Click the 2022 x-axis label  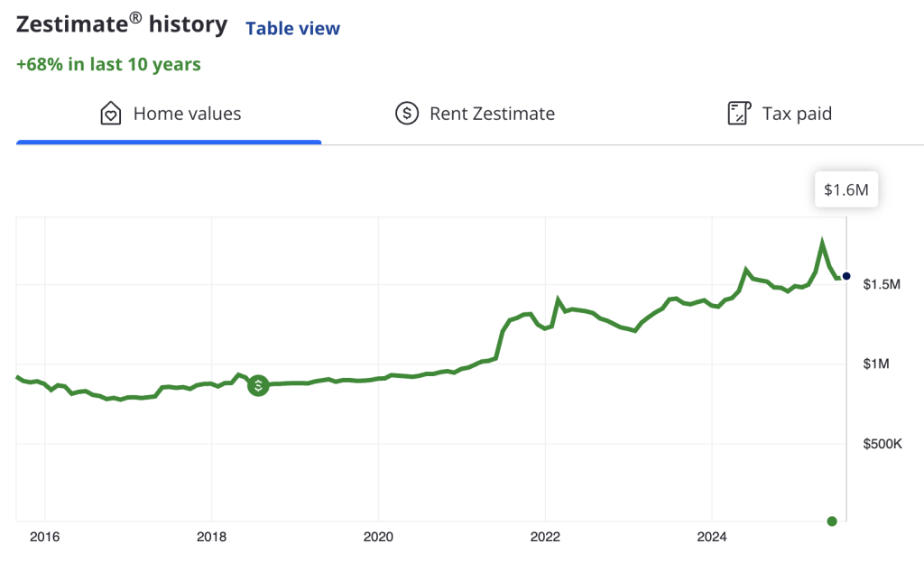click(545, 538)
